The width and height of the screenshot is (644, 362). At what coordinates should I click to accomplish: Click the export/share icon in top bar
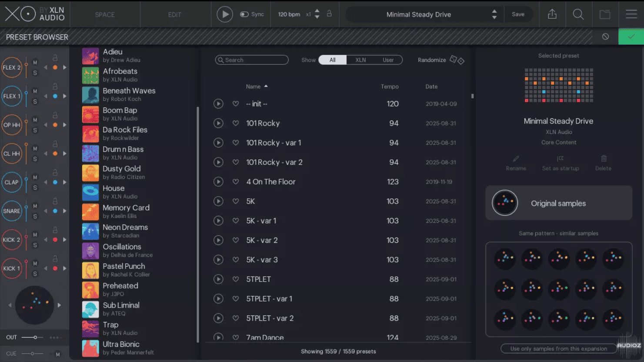point(552,14)
